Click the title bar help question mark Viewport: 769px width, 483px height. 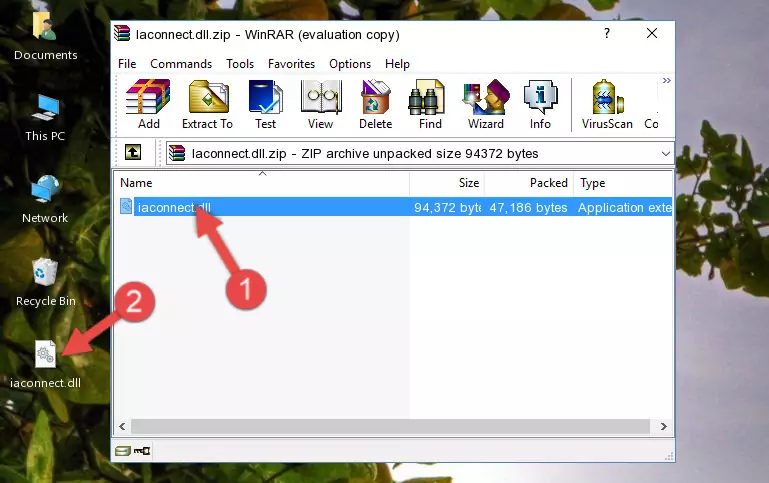[607, 33]
